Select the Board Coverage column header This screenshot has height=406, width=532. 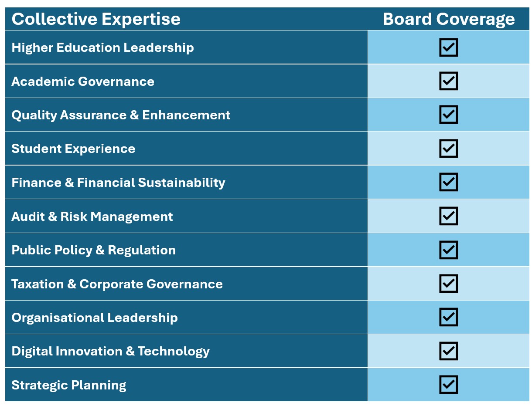click(449, 19)
